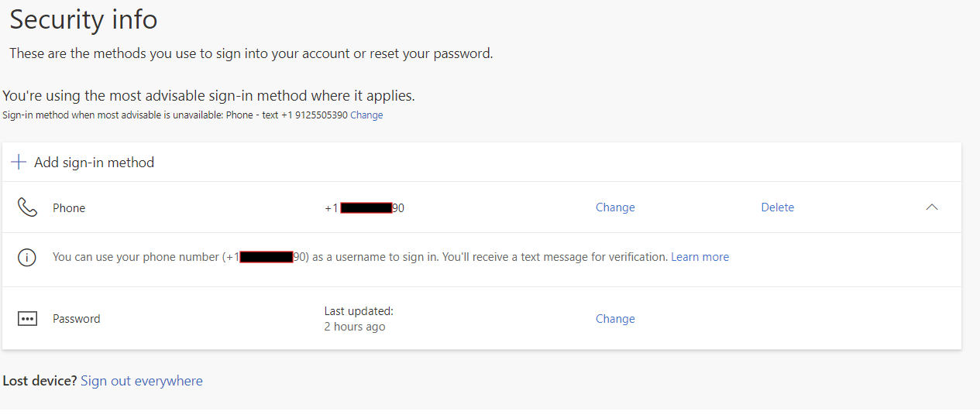Delete the phone sign-in method
The height and width of the screenshot is (418, 980).
tap(777, 207)
